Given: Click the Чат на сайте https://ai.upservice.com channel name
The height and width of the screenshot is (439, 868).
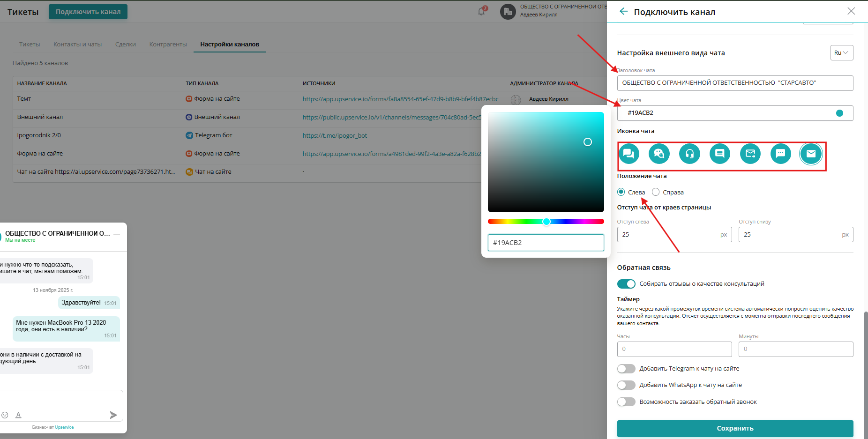Looking at the screenshot, I should point(96,172).
